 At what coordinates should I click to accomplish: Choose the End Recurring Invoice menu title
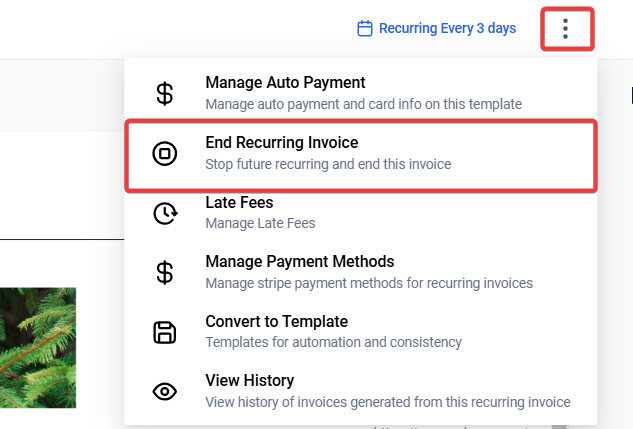(x=281, y=143)
